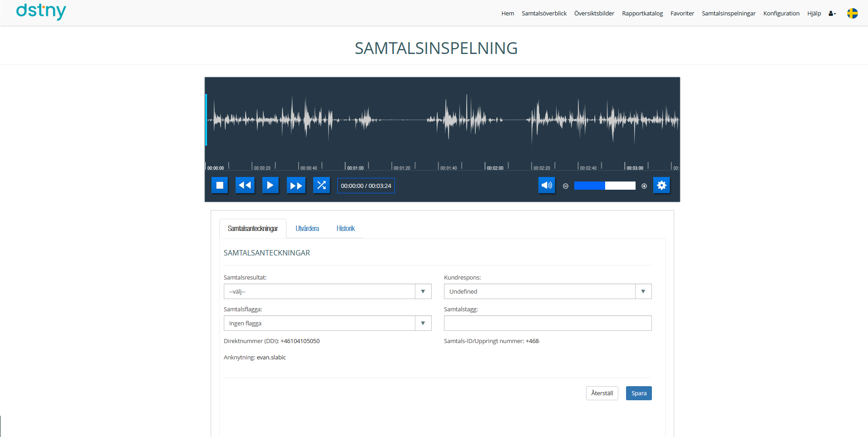Switch to the Historik tab
Screen dimensions: 868x437
pos(345,229)
